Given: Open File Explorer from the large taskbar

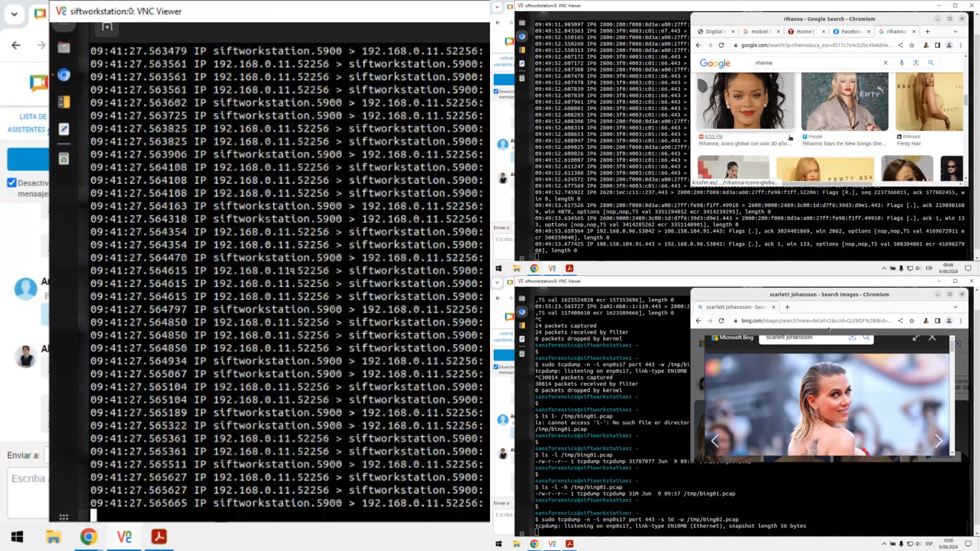Looking at the screenshot, I should coord(53,537).
